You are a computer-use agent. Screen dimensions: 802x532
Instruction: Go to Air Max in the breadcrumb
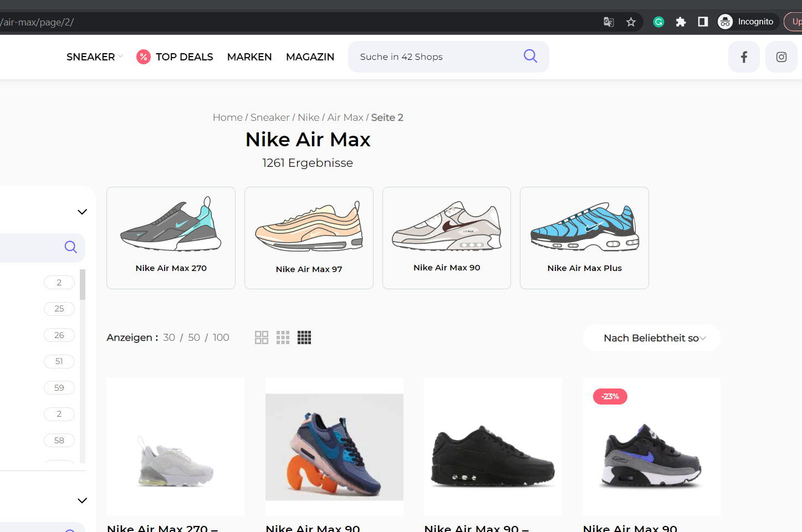[345, 117]
